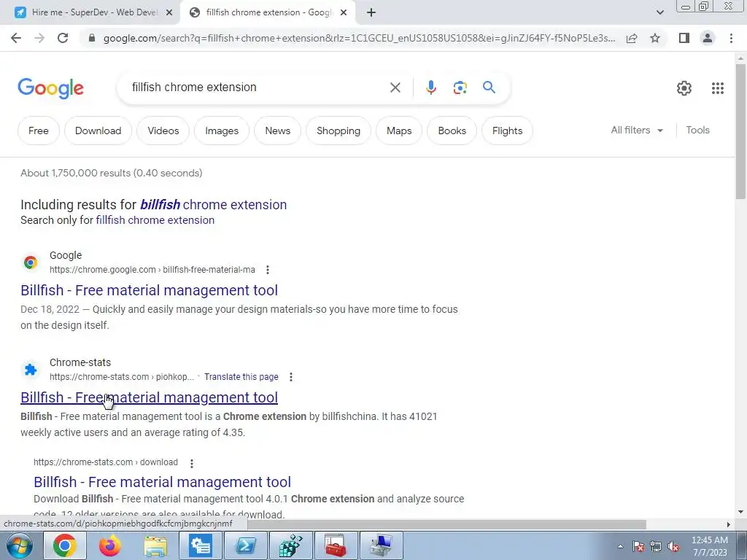Switch to Flights results

tap(508, 131)
